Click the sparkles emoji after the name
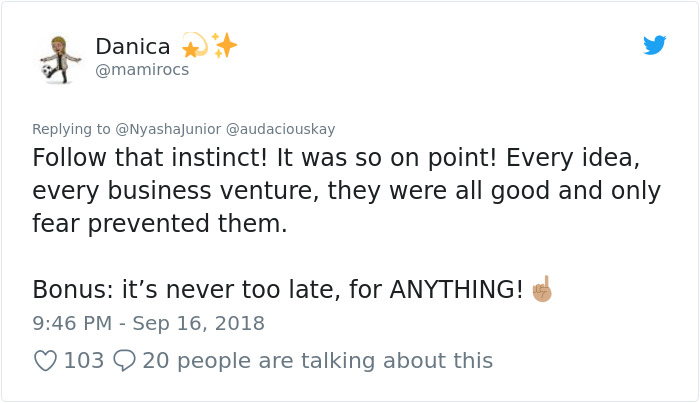The image size is (700, 403). coord(223,45)
